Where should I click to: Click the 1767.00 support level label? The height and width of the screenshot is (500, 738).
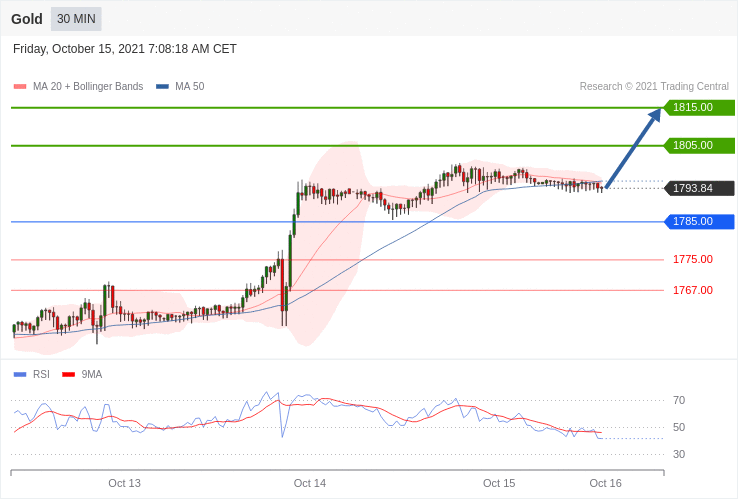693,290
